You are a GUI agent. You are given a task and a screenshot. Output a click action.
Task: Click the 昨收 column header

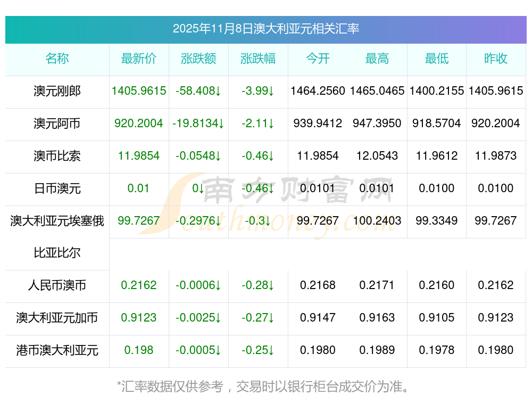tap(496, 59)
